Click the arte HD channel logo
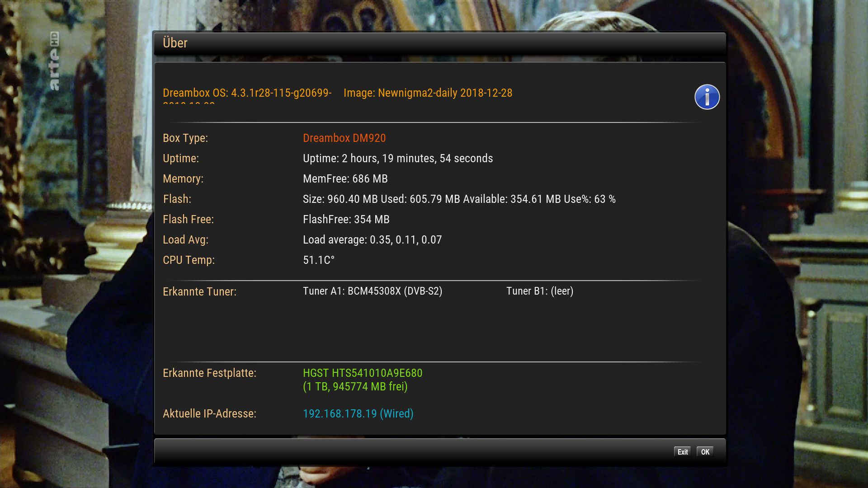The width and height of the screenshot is (868, 488). click(54, 61)
